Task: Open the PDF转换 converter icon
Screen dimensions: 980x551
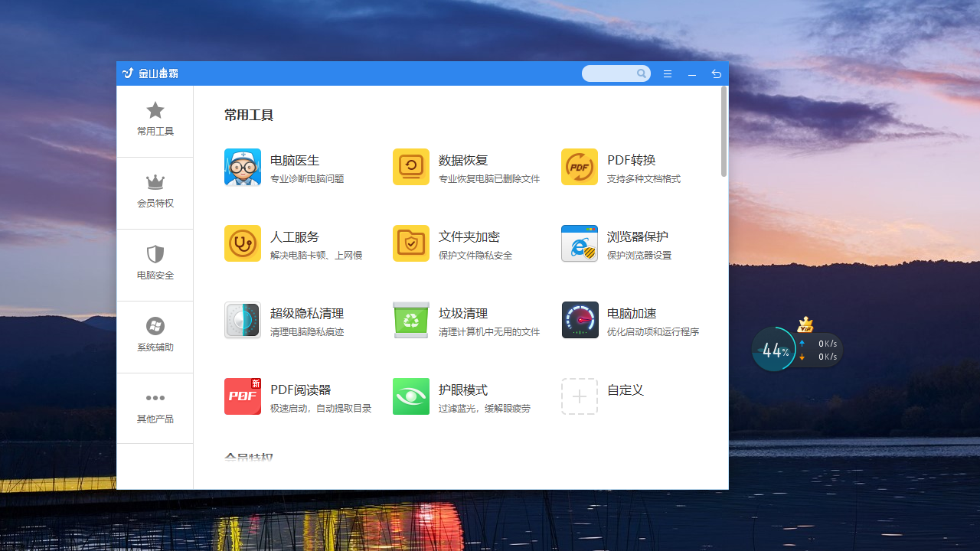Action: point(580,167)
